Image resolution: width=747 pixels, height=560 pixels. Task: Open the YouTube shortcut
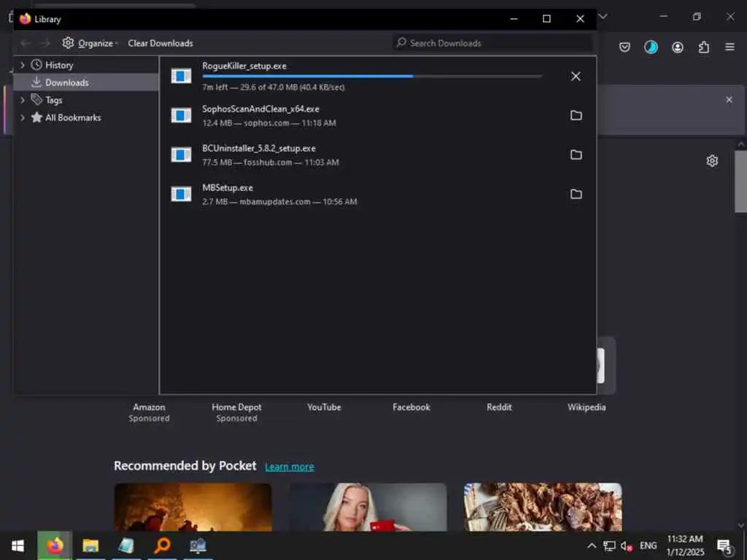[324, 407]
